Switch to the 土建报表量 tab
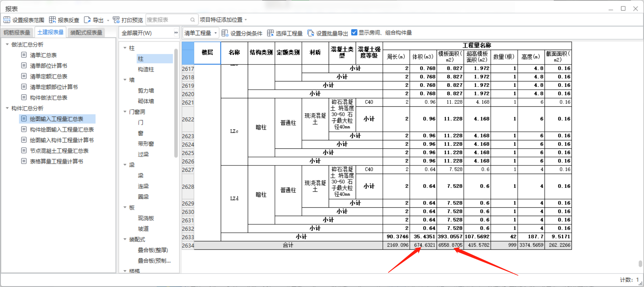 pyautogui.click(x=51, y=32)
